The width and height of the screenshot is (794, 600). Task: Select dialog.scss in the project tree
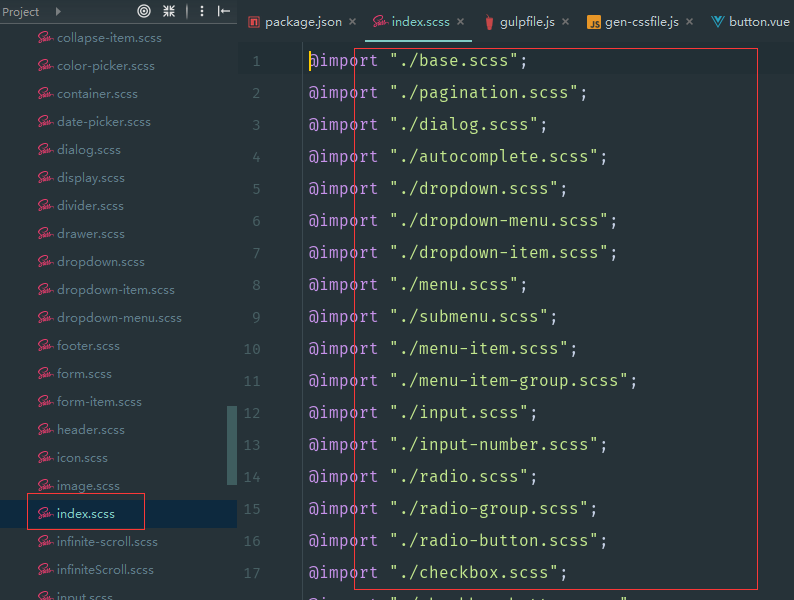[89, 150]
